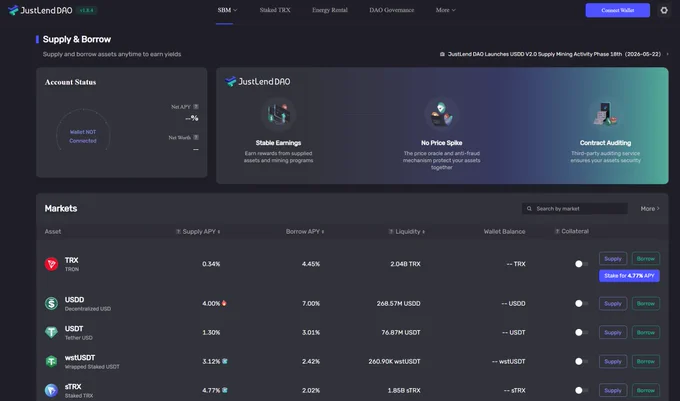
Task: Click the 2.04B TRX liquidity value
Action: 405,264
